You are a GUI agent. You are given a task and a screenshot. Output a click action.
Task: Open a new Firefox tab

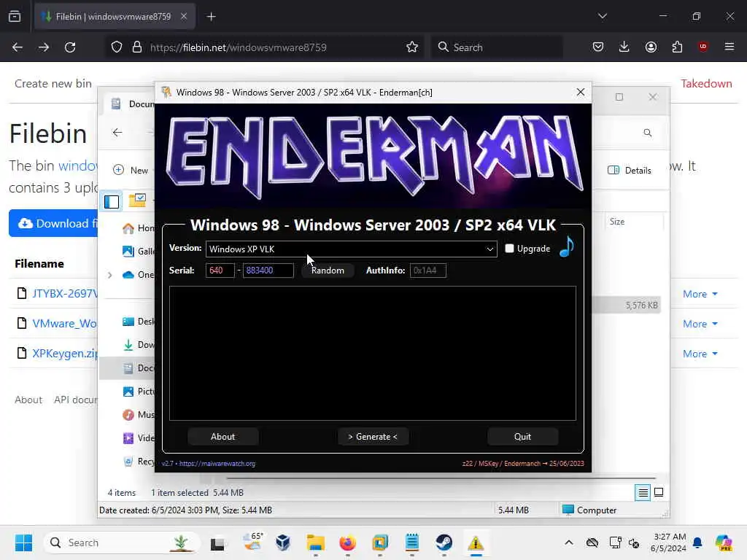click(x=211, y=17)
